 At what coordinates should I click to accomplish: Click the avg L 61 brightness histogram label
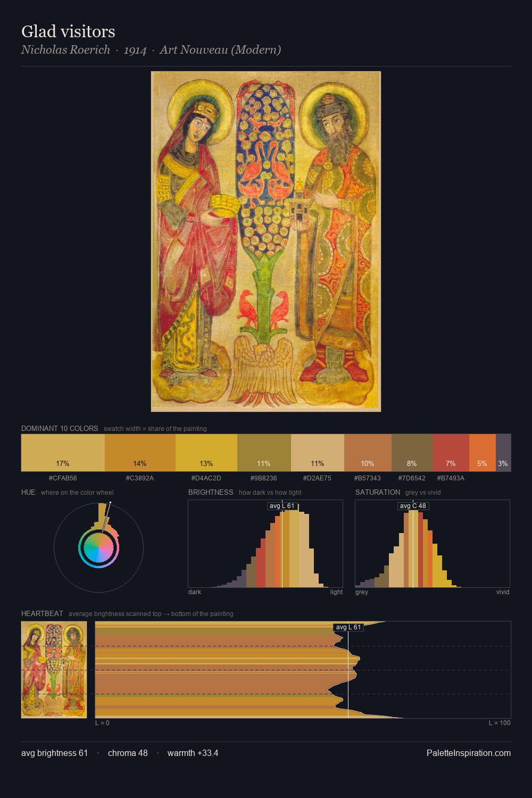pyautogui.click(x=282, y=506)
